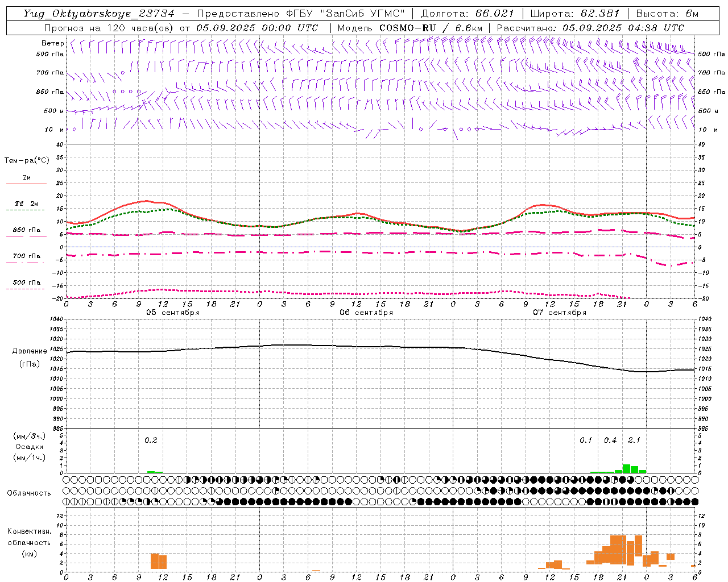728x582 pixels.
Task: Select the elevation label Высота: 6м
Action: [667, 14]
